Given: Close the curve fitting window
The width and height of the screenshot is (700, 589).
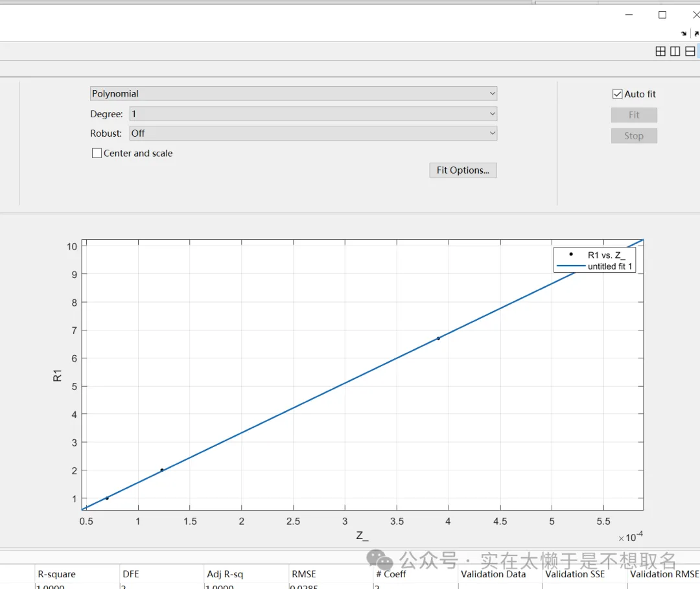Looking at the screenshot, I should [x=695, y=14].
